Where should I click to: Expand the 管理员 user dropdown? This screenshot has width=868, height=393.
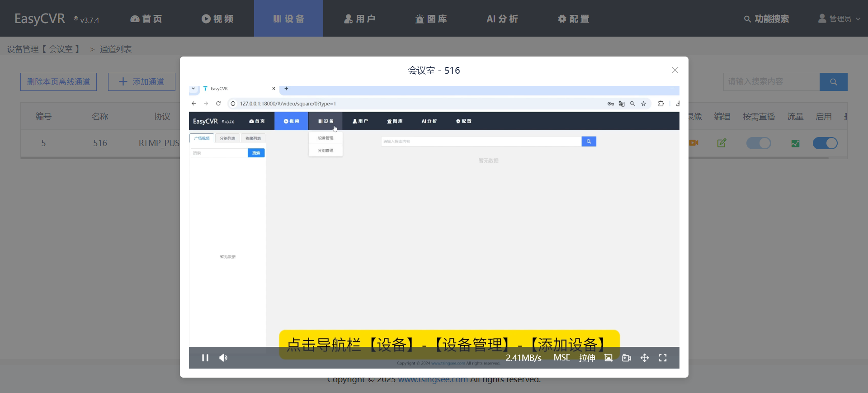[x=840, y=19]
